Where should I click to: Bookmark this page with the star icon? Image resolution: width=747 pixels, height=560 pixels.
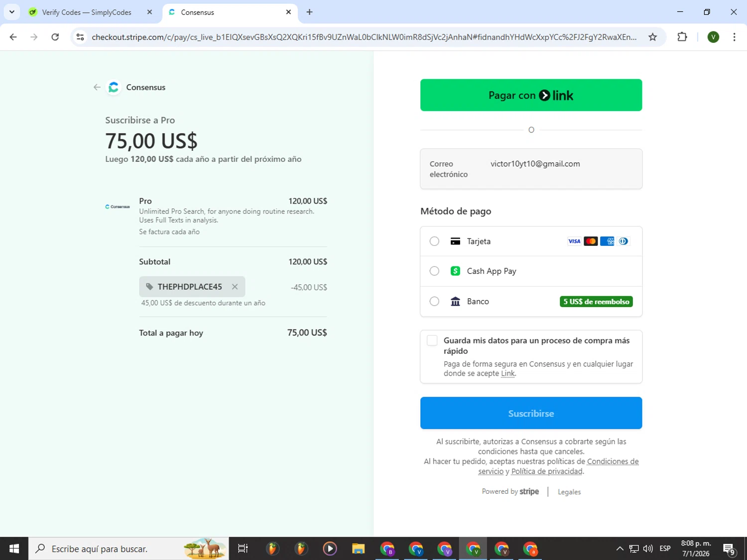(x=652, y=37)
